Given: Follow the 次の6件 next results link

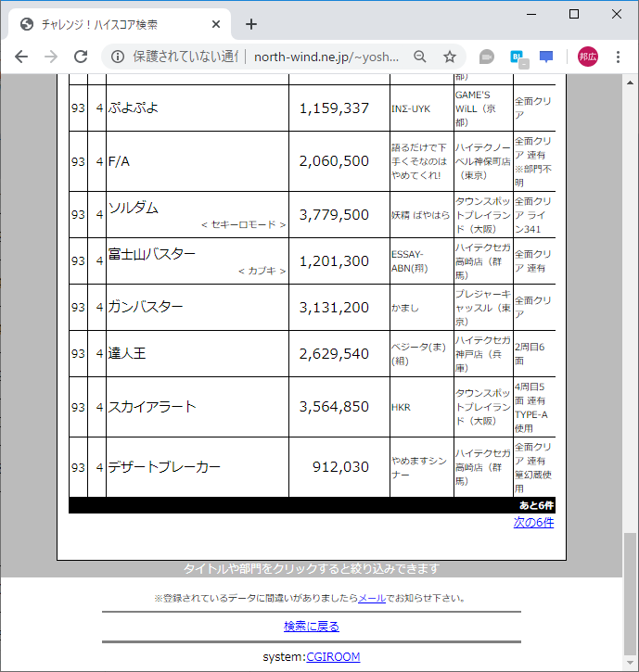Looking at the screenshot, I should click(x=533, y=523).
